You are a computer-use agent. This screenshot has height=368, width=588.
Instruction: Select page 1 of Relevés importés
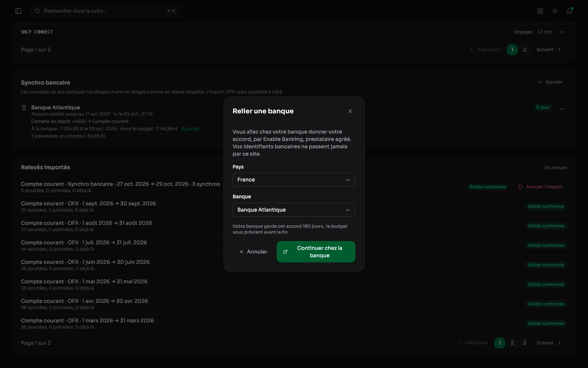click(x=500, y=343)
